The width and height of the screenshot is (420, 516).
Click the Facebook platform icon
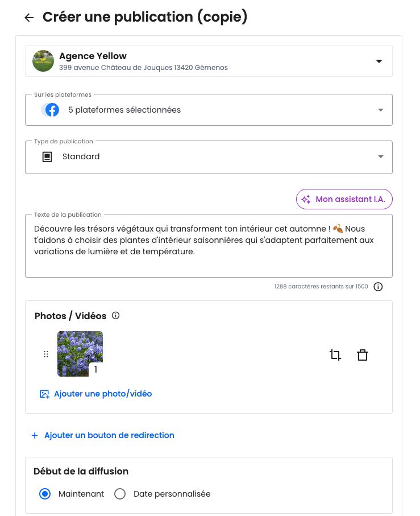click(x=52, y=110)
